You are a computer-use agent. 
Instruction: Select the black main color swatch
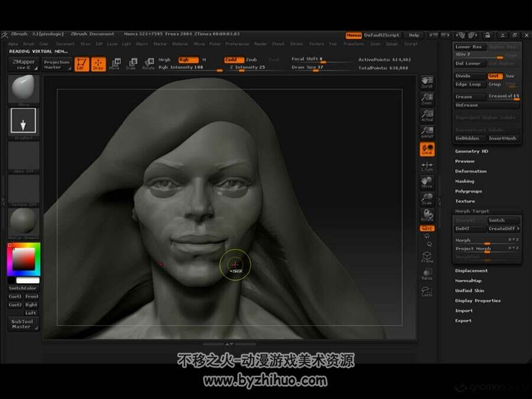(11, 280)
